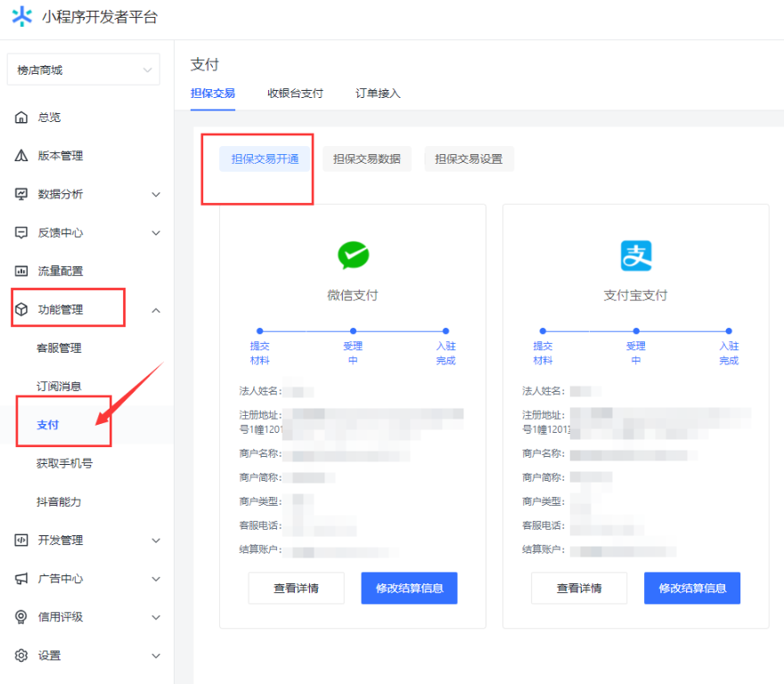This screenshot has height=684, width=784.
Task: Switch to the 担保交易 tab
Action: [x=213, y=94]
